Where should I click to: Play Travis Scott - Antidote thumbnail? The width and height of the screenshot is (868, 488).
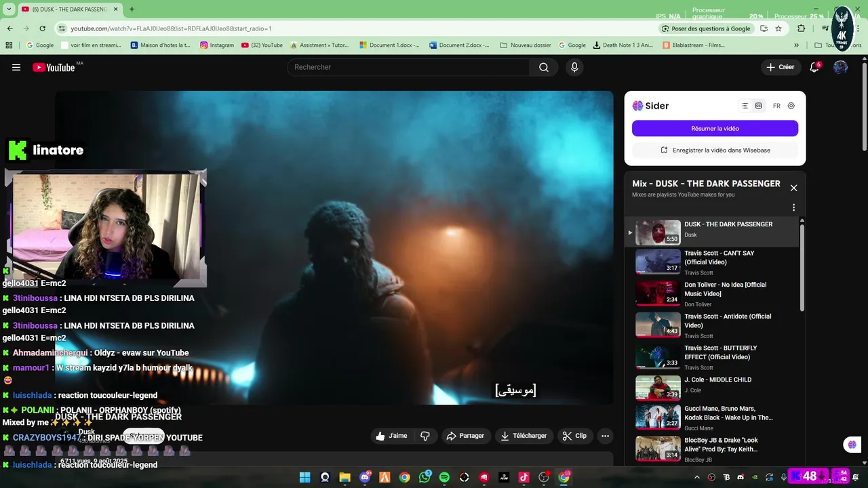tap(658, 324)
